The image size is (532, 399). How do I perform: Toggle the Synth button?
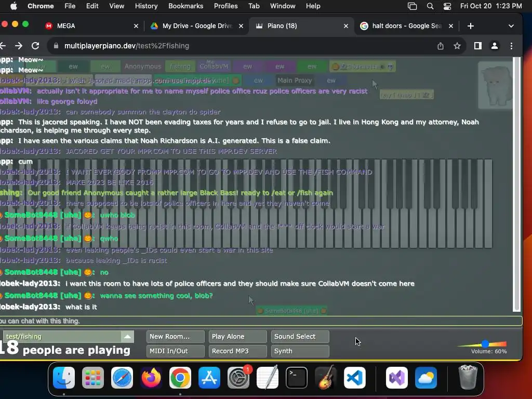(x=300, y=351)
